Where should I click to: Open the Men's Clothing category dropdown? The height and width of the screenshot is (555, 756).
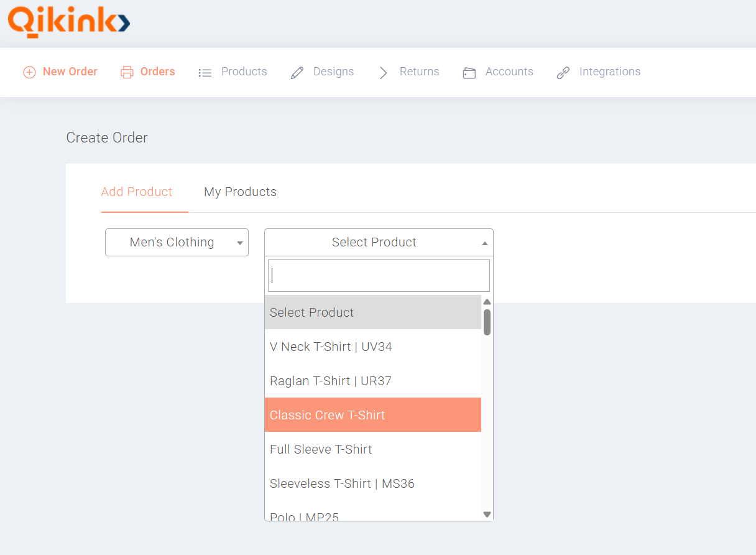click(177, 242)
